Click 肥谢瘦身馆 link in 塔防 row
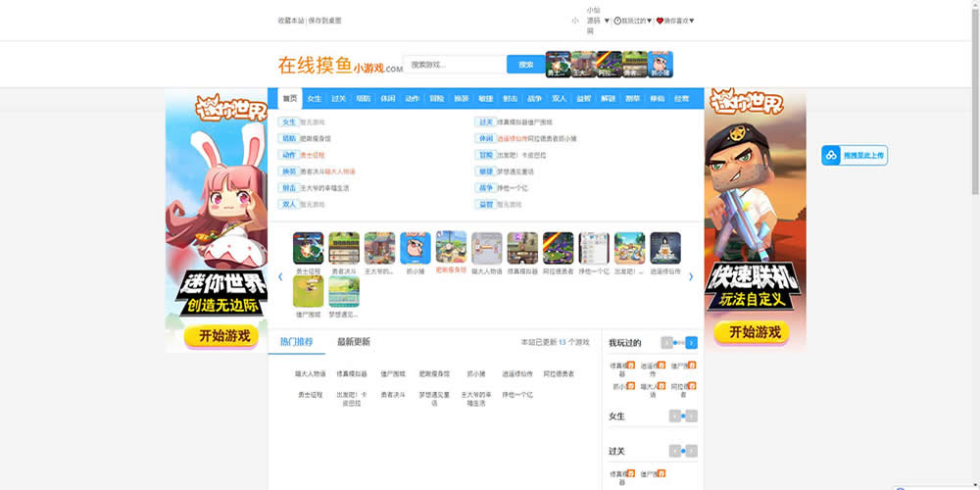Image resolution: width=980 pixels, height=490 pixels. coord(316,139)
